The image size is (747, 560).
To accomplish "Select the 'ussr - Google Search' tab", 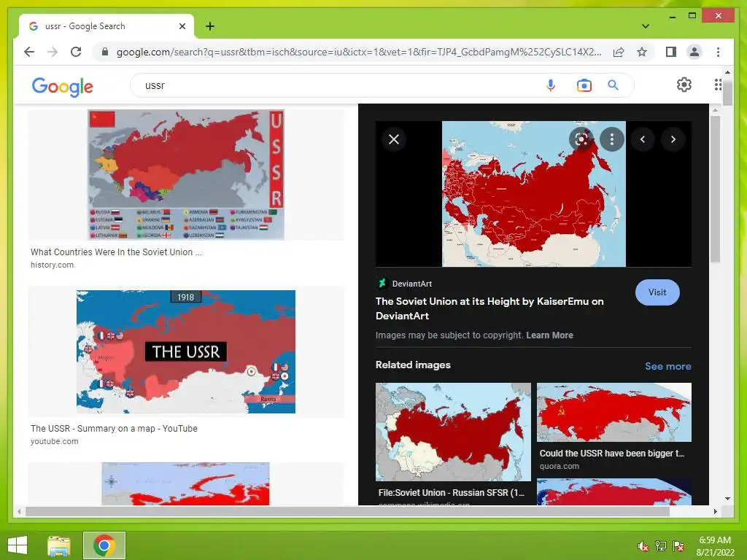I will [107, 26].
